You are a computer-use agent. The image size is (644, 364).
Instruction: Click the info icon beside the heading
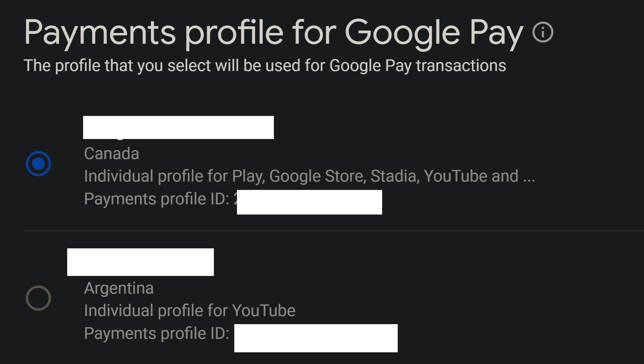coord(543,32)
